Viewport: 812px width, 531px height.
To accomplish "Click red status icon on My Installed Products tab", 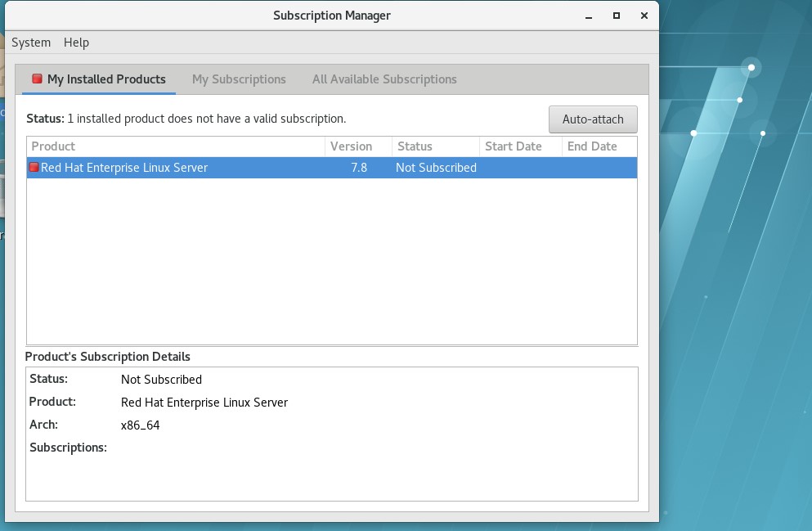I will pos(37,79).
